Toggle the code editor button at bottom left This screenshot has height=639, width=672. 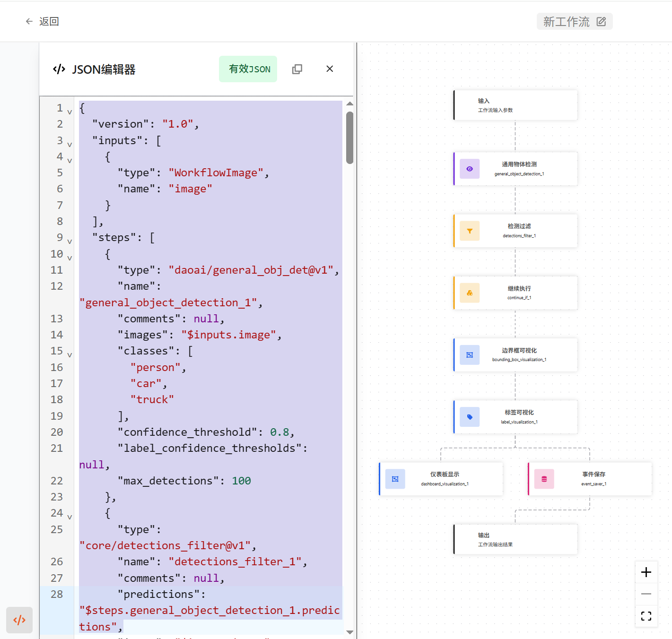(19, 620)
